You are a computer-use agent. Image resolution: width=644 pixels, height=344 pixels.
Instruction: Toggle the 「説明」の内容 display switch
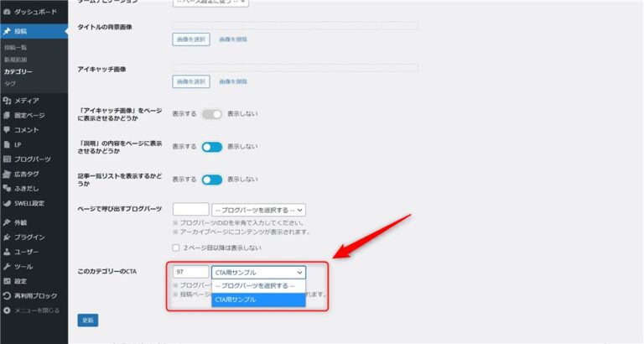point(211,147)
